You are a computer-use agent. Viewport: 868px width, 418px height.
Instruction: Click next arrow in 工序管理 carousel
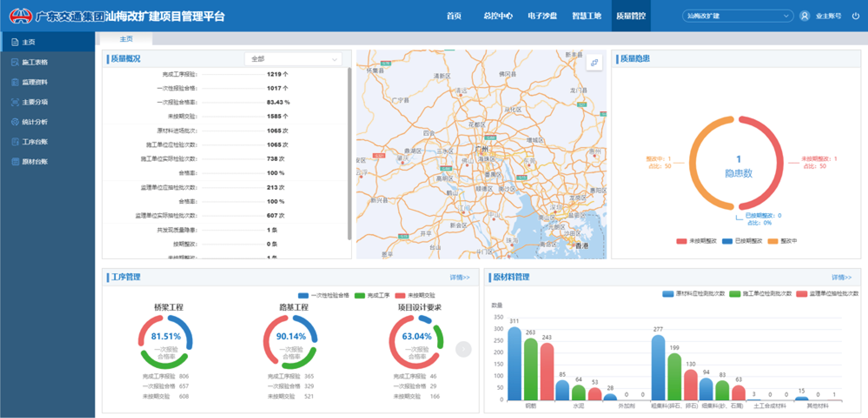pyautogui.click(x=463, y=349)
